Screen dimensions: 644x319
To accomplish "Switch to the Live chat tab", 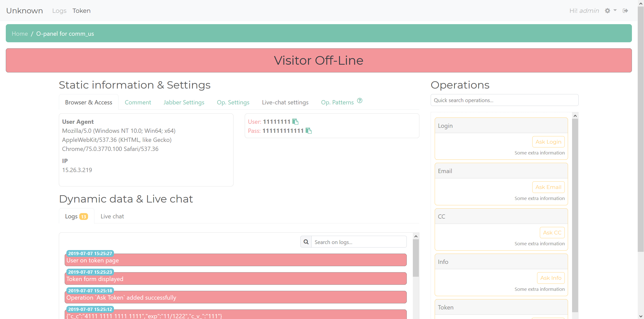I will 112,216.
